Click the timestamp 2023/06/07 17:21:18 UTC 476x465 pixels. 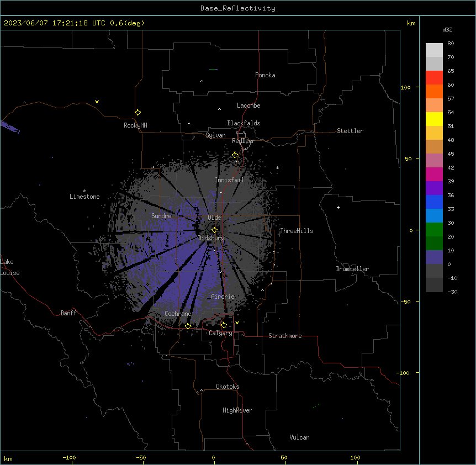tap(54, 23)
